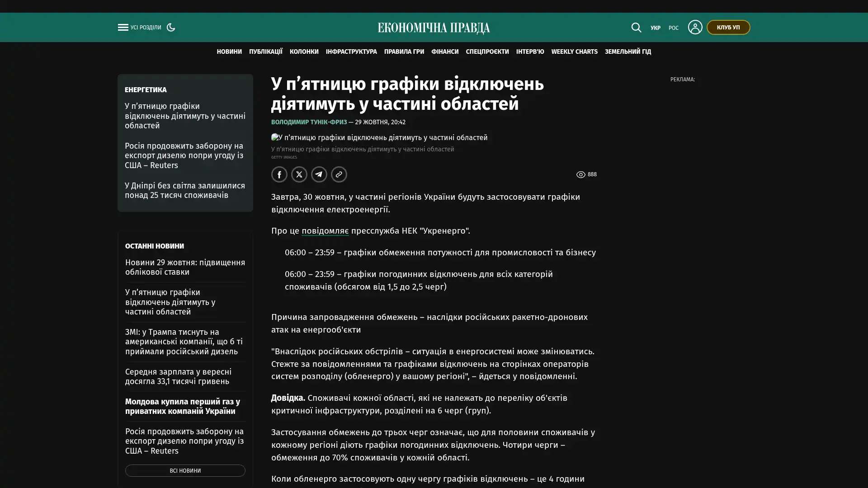The height and width of the screenshot is (488, 868).
Task: Open the Публікації menu section
Action: coord(266,52)
